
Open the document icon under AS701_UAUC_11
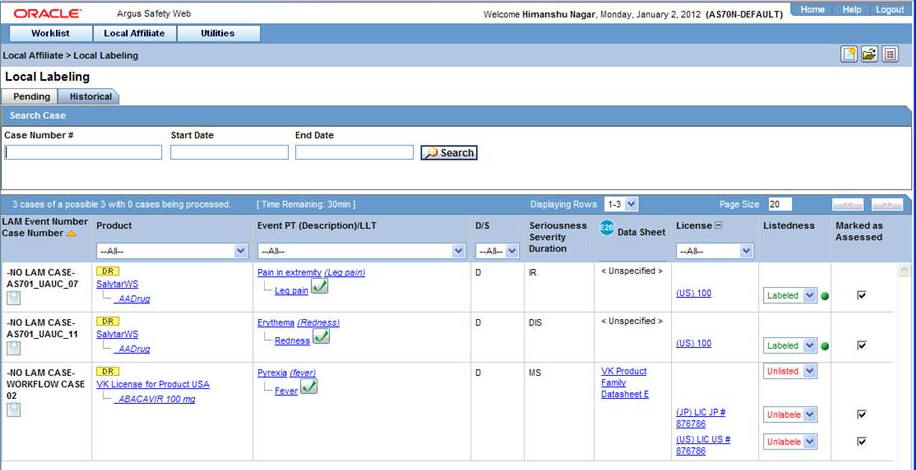point(14,349)
